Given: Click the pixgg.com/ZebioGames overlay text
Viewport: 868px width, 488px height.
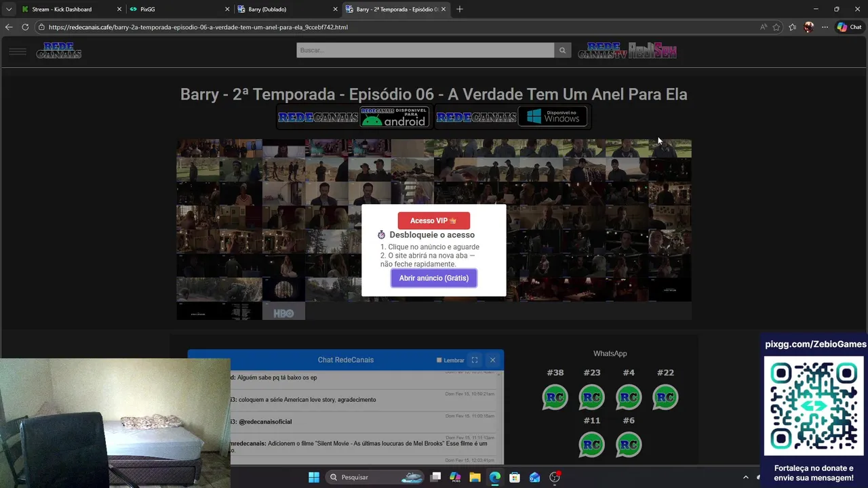Looking at the screenshot, I should pos(816,344).
